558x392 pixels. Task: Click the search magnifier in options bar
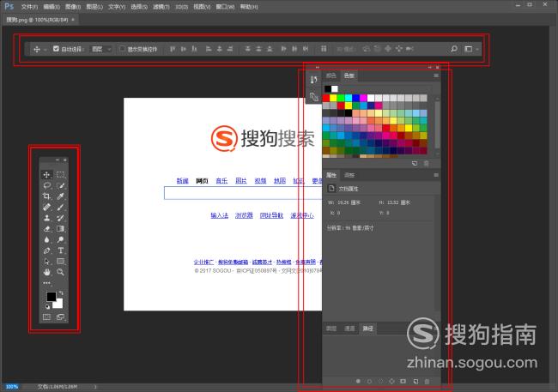pyautogui.click(x=454, y=49)
